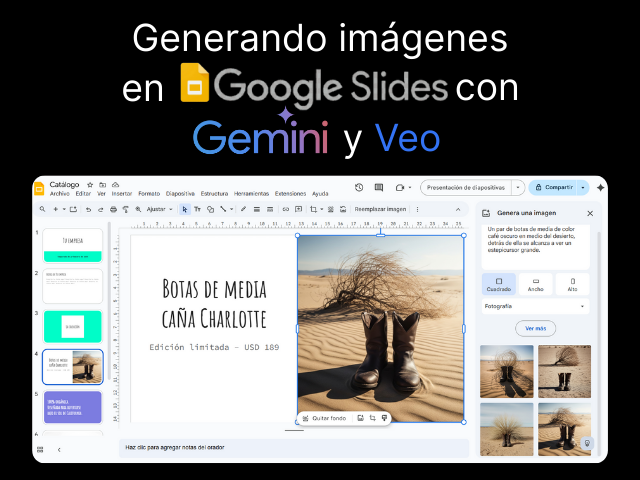The image size is (640, 480).
Task: Click the Ver más button
Action: click(x=535, y=328)
